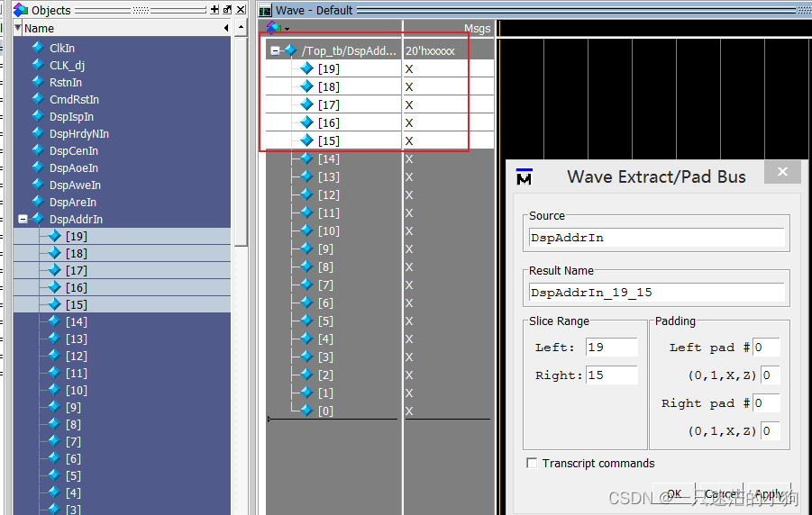Click the Left pad # field

point(766,348)
